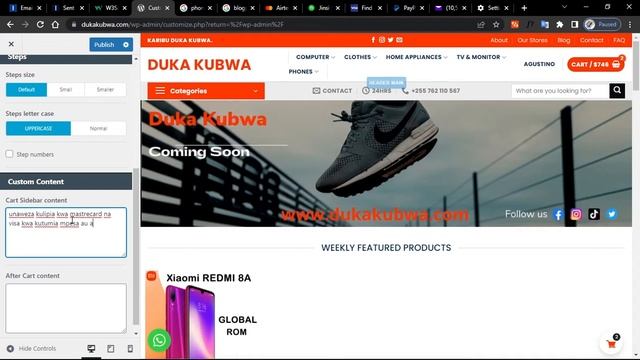Image resolution: width=640 pixels, height=360 pixels.
Task: Bookmark this page with star
Action: (x=496, y=24)
